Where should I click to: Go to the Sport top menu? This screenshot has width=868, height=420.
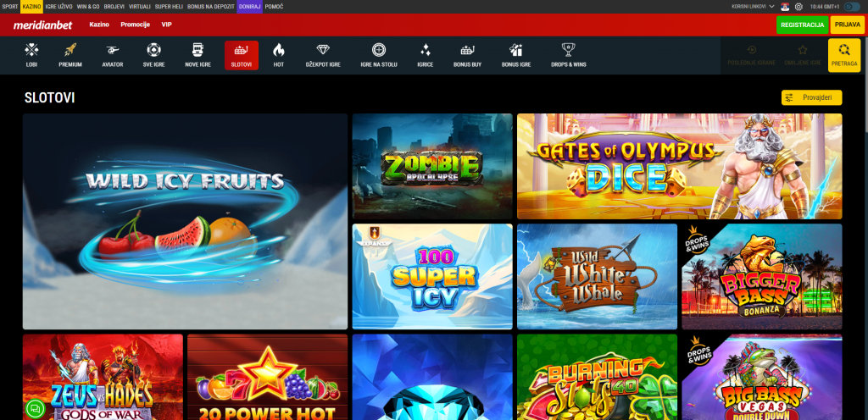tap(10, 7)
